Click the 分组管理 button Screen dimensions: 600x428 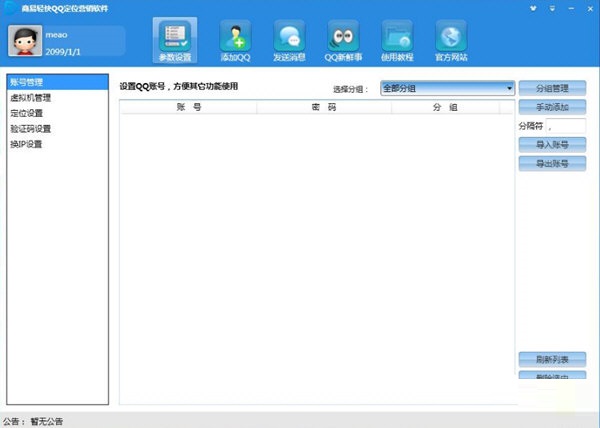click(x=552, y=88)
